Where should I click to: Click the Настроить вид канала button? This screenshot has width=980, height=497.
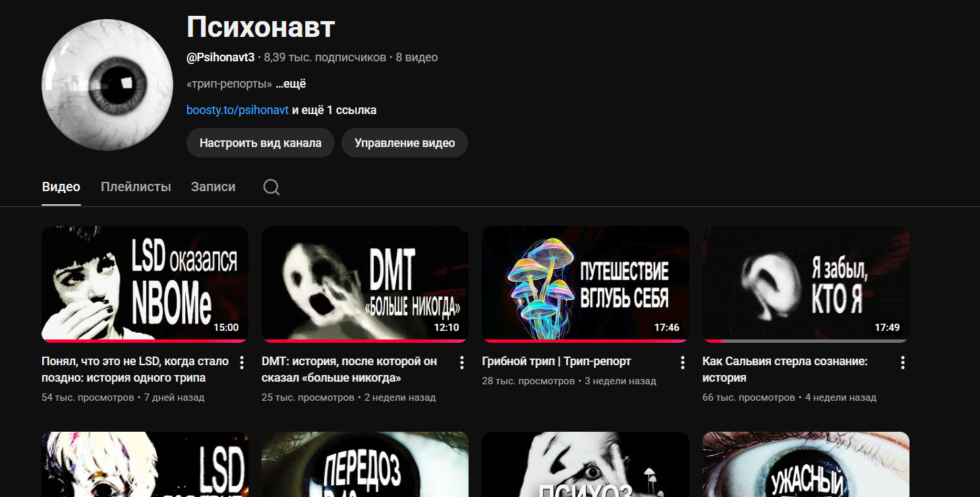point(260,143)
